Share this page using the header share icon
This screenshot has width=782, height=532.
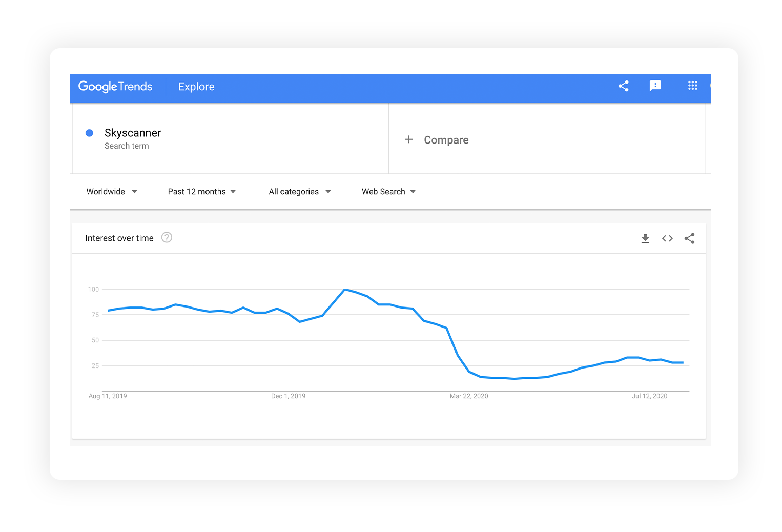(623, 86)
